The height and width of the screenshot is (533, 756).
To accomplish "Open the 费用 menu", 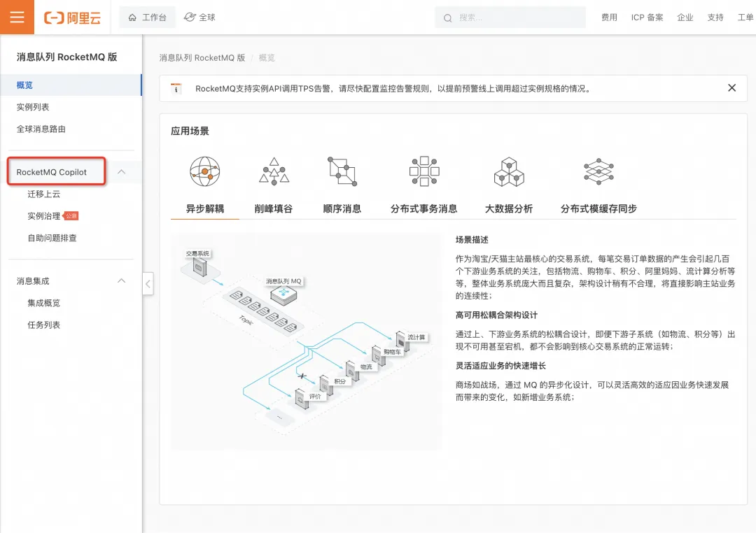I will tap(609, 17).
